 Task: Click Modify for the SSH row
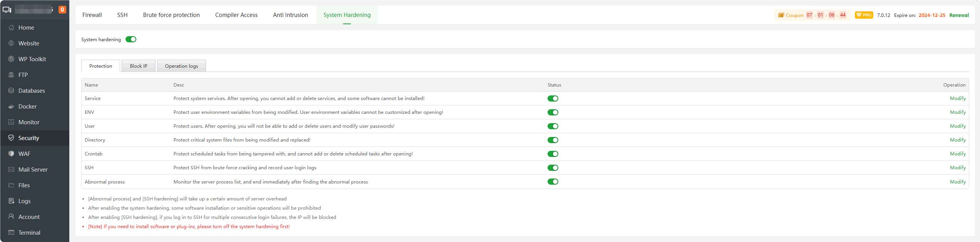(x=957, y=168)
